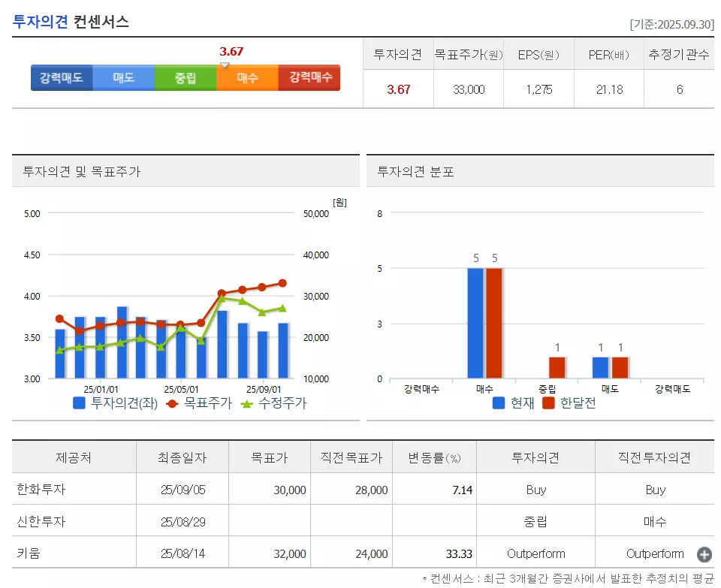Screen dimensions: 721x588
Task: Open the 신한투자 provider entry
Action: (x=41, y=522)
